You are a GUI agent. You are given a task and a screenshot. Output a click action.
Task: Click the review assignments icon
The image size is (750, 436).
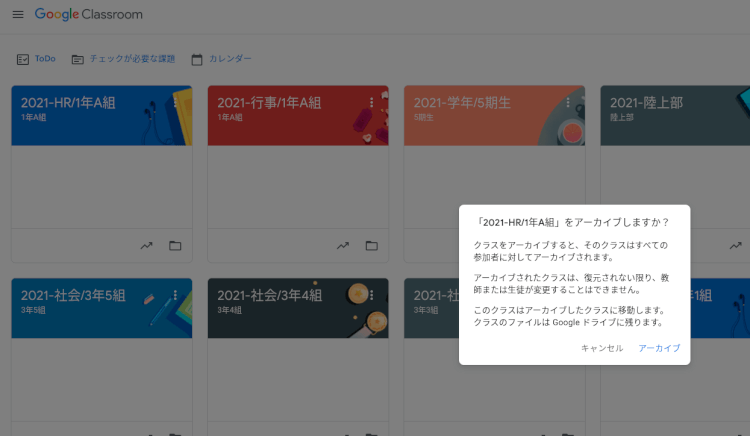point(77,59)
